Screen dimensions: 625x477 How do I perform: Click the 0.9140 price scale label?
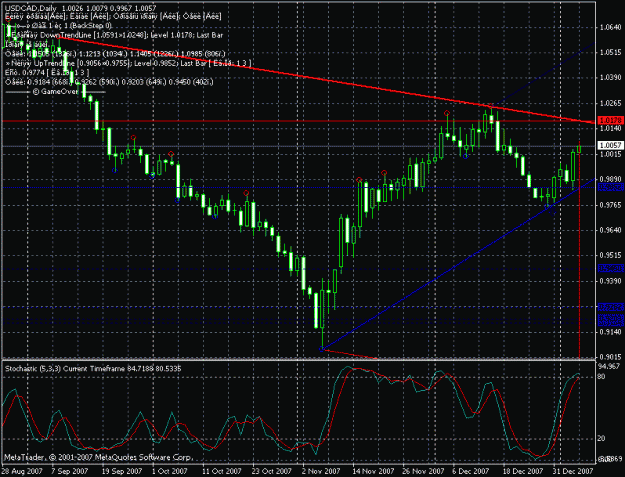tap(610, 332)
